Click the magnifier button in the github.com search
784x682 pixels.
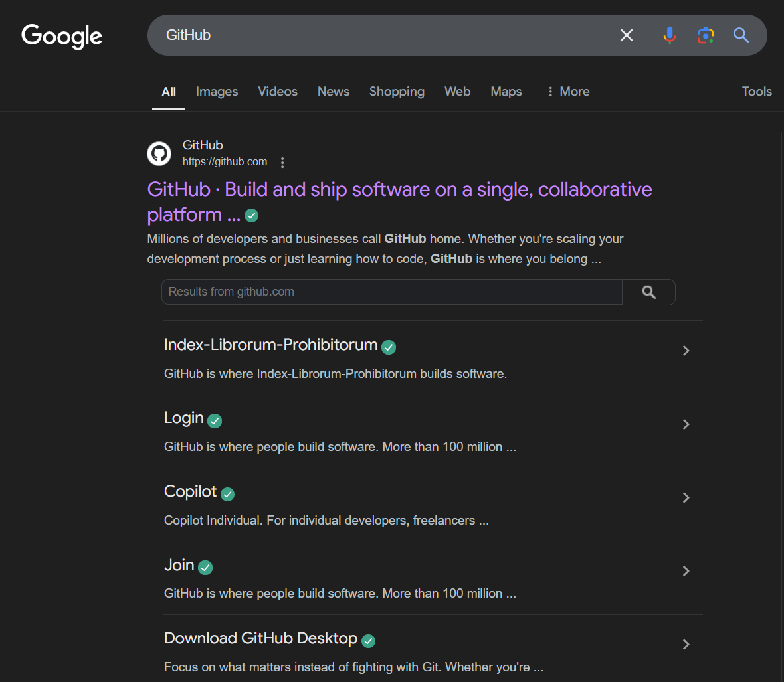point(649,292)
